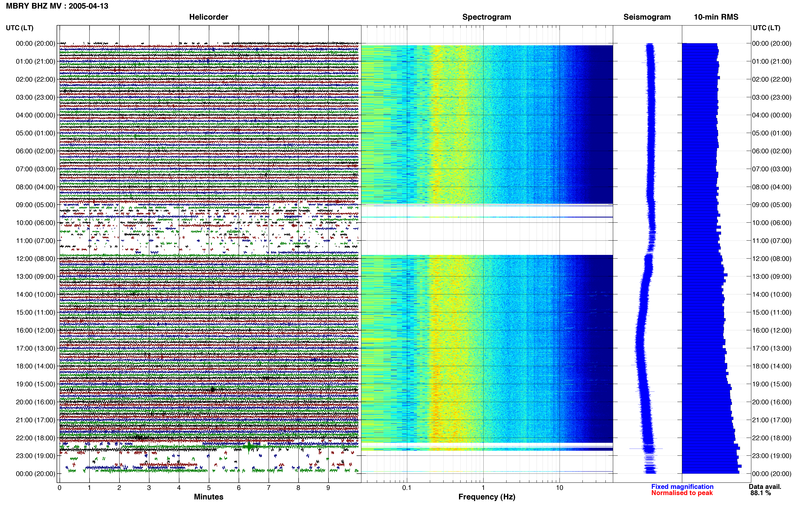
Task: Click the spectrogram strip in the 09:00–10:00 gap
Action: [x=487, y=217]
